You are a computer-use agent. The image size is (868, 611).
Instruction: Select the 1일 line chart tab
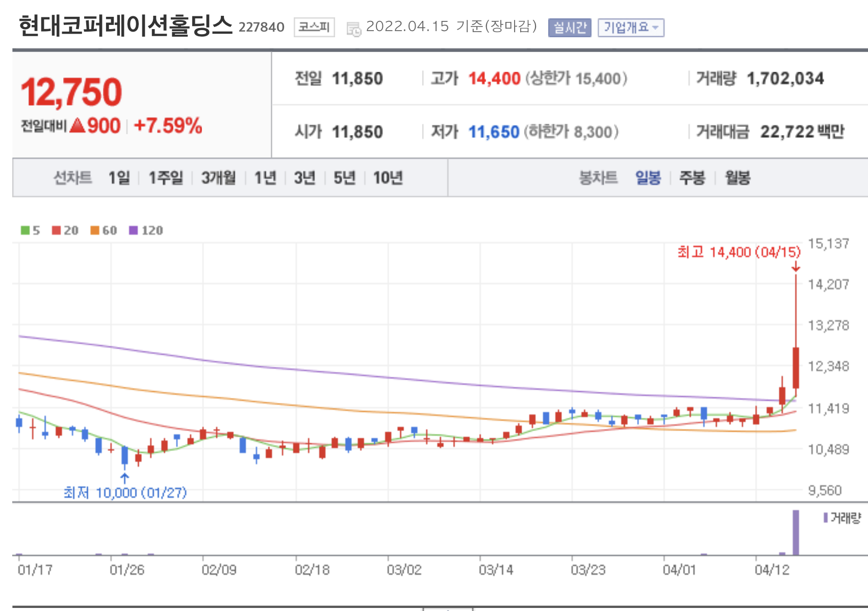[119, 178]
